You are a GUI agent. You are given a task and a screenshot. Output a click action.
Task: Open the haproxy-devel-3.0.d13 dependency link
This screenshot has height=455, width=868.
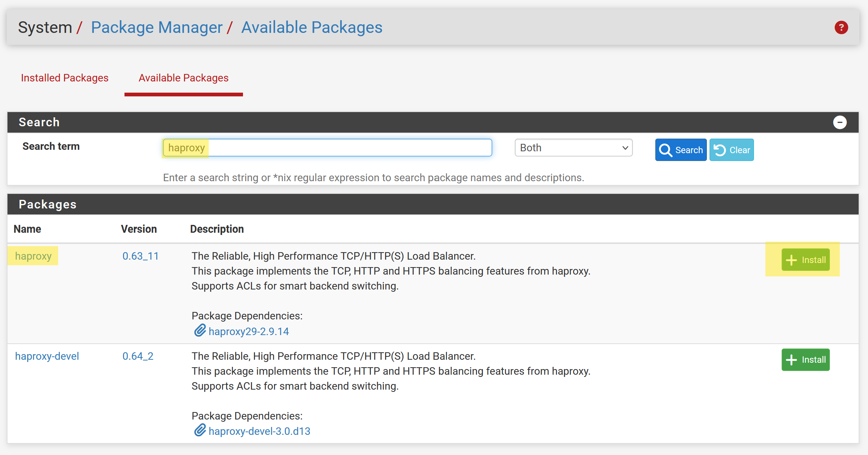click(x=259, y=431)
